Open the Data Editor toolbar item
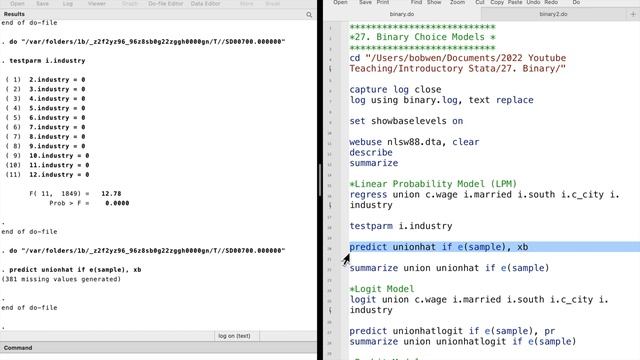This screenshot has width=640, height=360. coord(205,3)
